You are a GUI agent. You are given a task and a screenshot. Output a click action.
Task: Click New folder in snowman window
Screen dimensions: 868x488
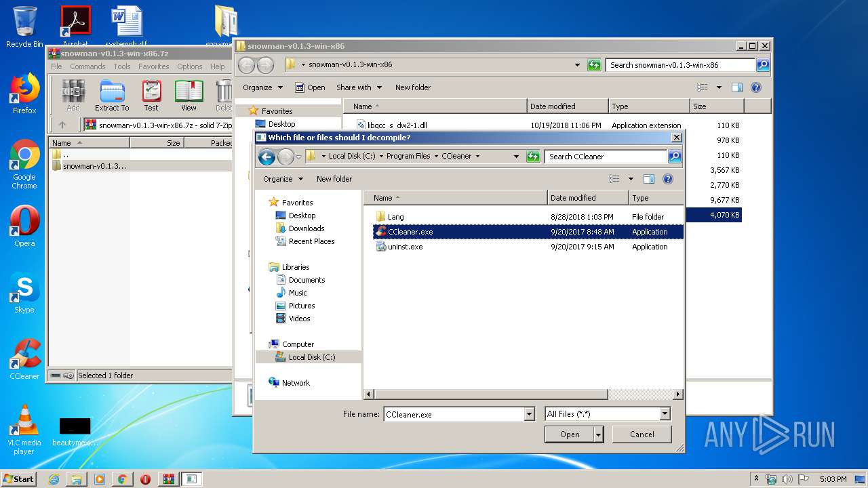click(413, 87)
